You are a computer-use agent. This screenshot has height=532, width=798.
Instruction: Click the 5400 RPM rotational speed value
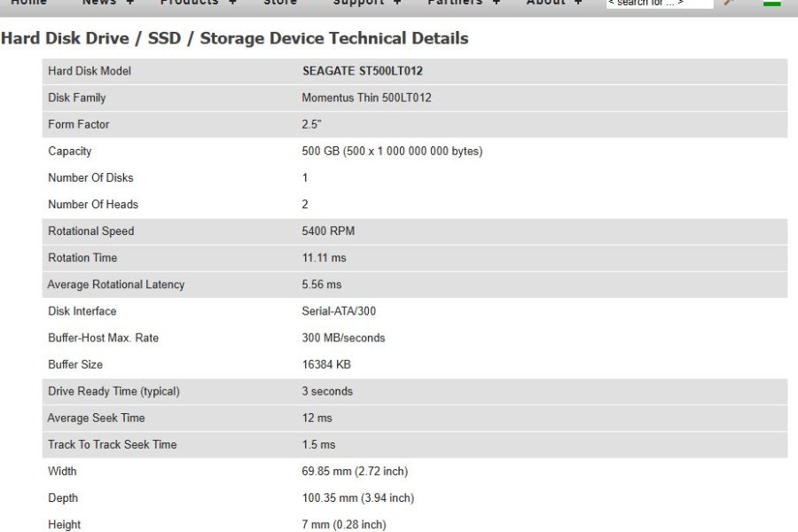pos(328,231)
